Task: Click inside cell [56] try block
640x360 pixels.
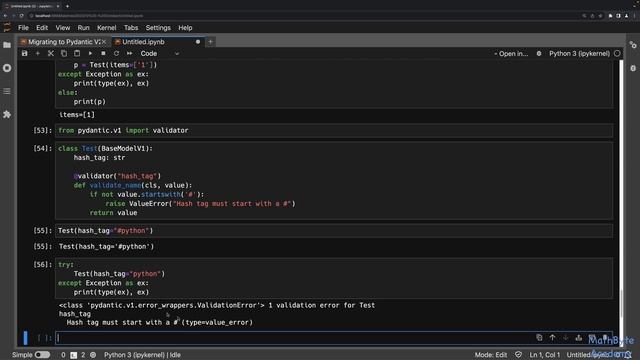Action: [x=334, y=278]
